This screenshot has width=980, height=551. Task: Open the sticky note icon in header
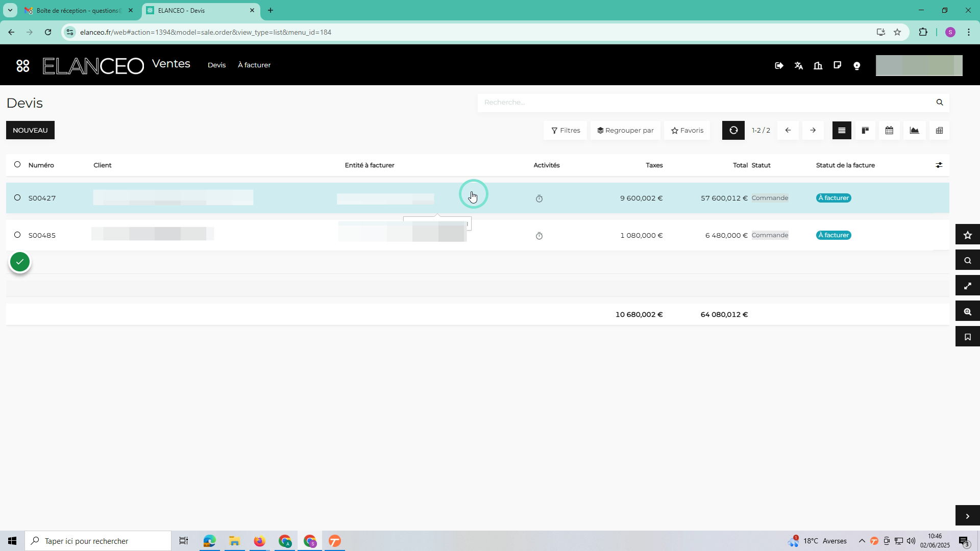837,65
